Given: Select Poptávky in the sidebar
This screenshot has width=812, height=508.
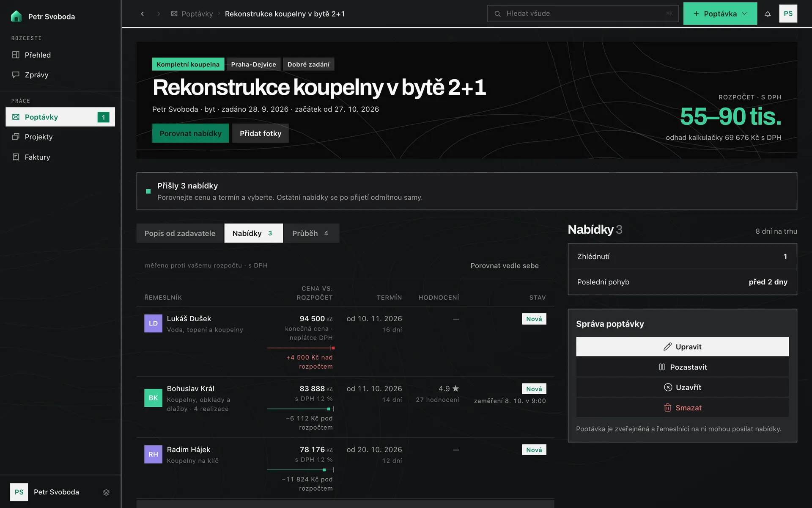Looking at the screenshot, I should [x=60, y=117].
